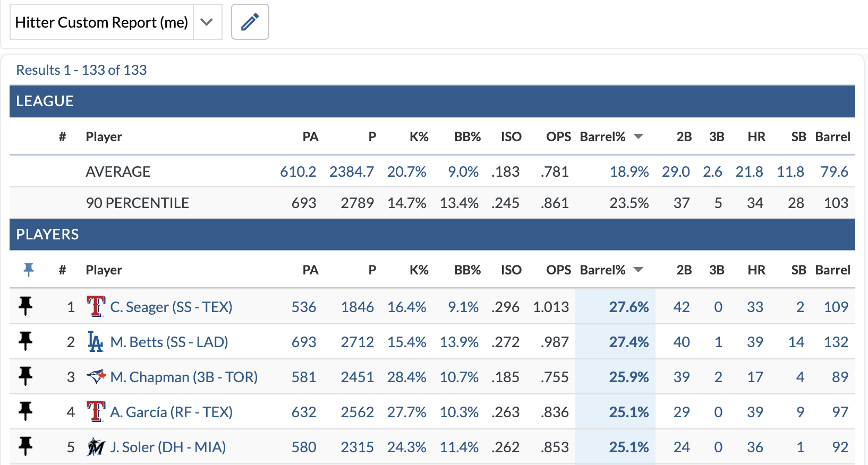Toggle pin for M. Betts row

(25, 341)
